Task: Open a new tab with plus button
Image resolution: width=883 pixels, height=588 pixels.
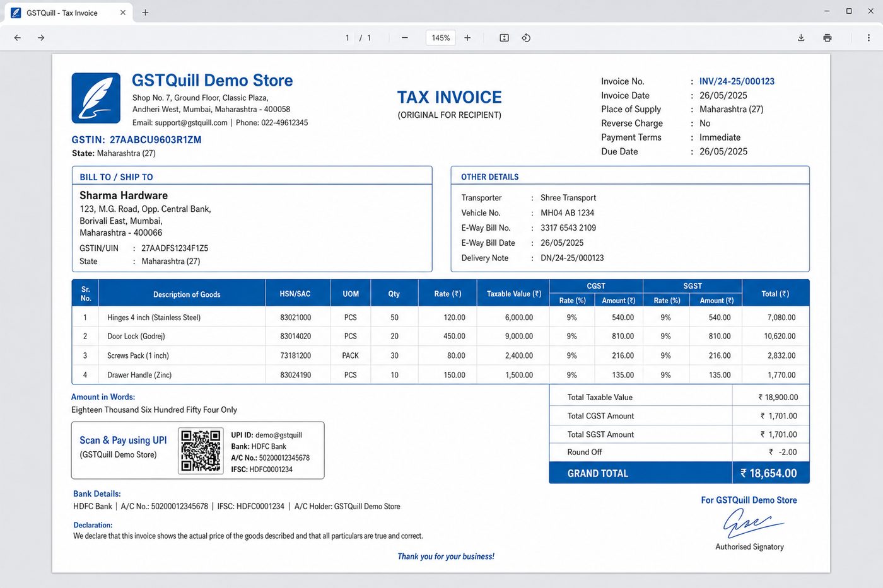Action: coord(145,13)
